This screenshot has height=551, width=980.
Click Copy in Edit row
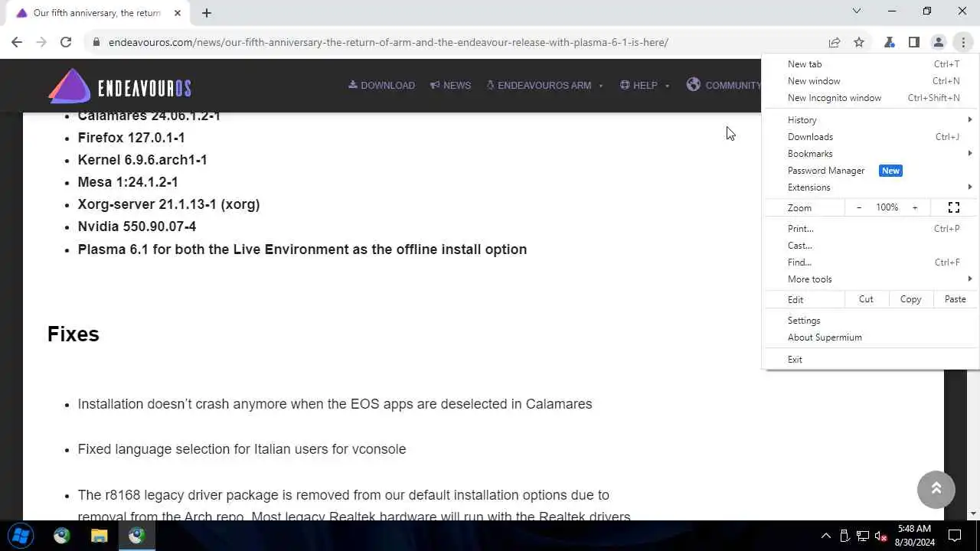[910, 299]
